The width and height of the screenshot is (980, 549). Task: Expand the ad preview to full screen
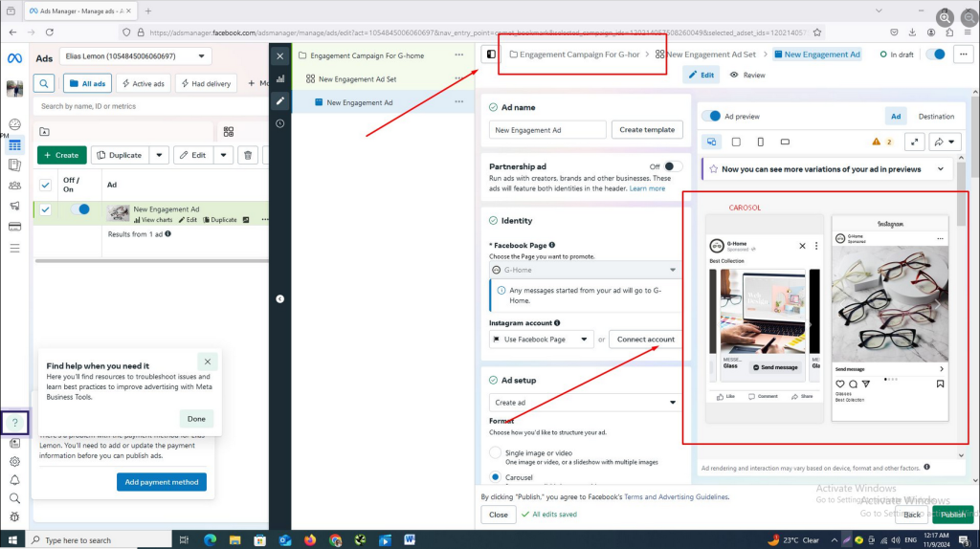click(914, 142)
